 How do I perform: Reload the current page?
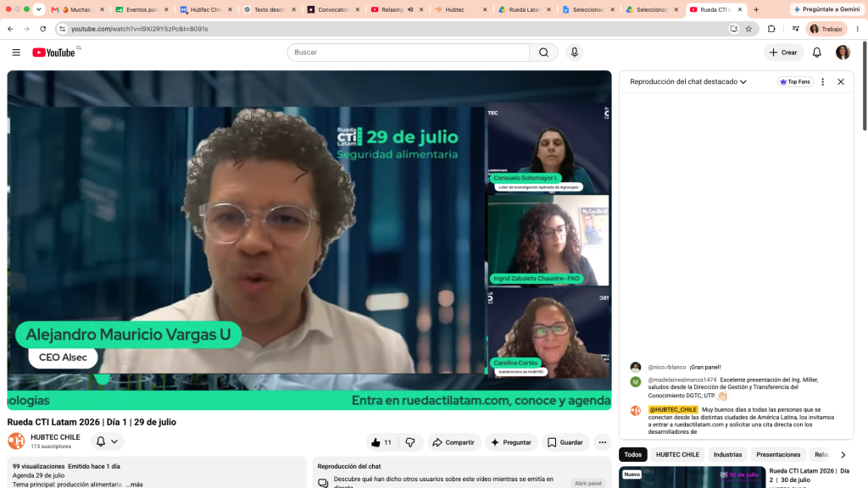point(42,29)
